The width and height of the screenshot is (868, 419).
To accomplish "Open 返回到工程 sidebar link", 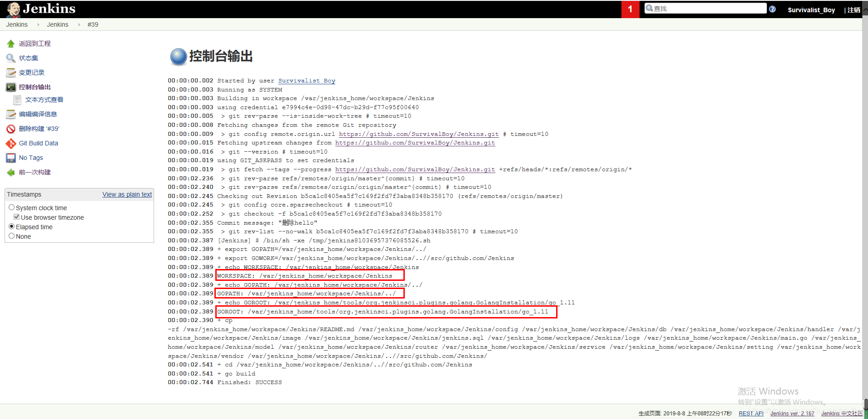I will (x=35, y=43).
